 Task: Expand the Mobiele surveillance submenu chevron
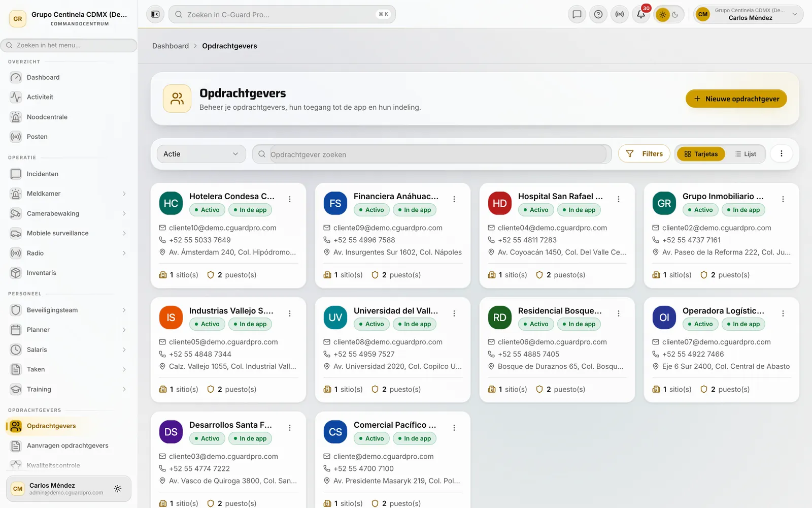(124, 233)
